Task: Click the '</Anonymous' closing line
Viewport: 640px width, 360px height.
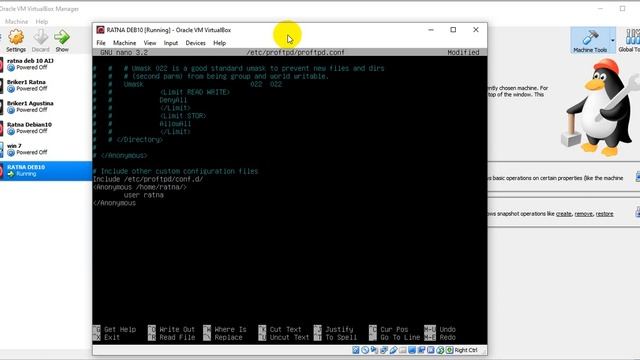Action: 114,203
